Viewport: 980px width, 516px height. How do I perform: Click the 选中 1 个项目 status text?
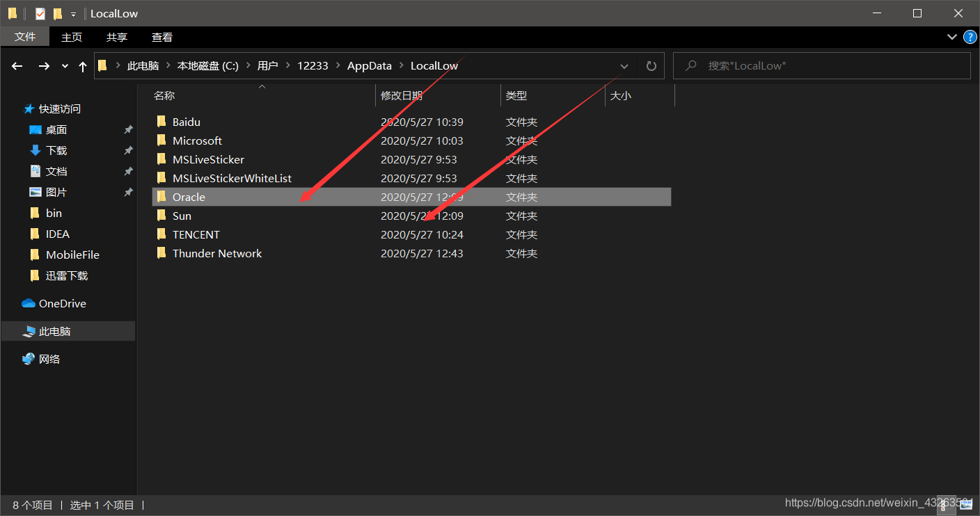(102, 506)
